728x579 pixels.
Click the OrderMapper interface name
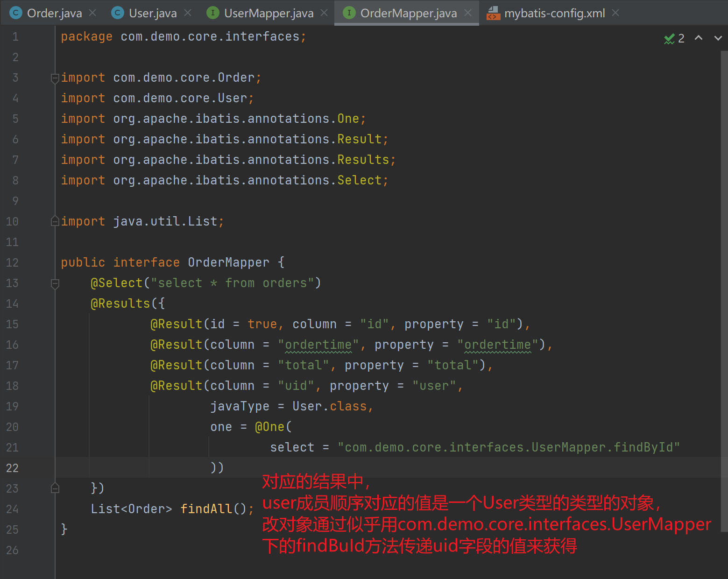pos(228,262)
